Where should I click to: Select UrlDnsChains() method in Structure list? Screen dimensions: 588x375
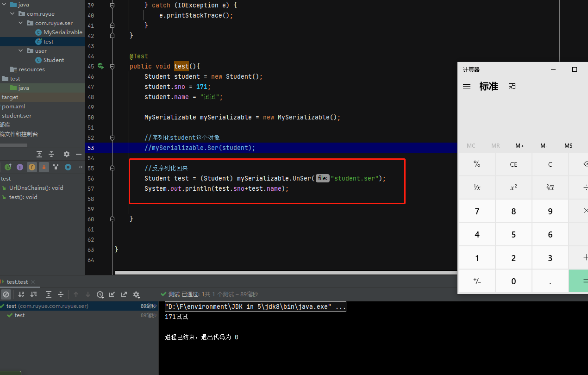[36, 187]
